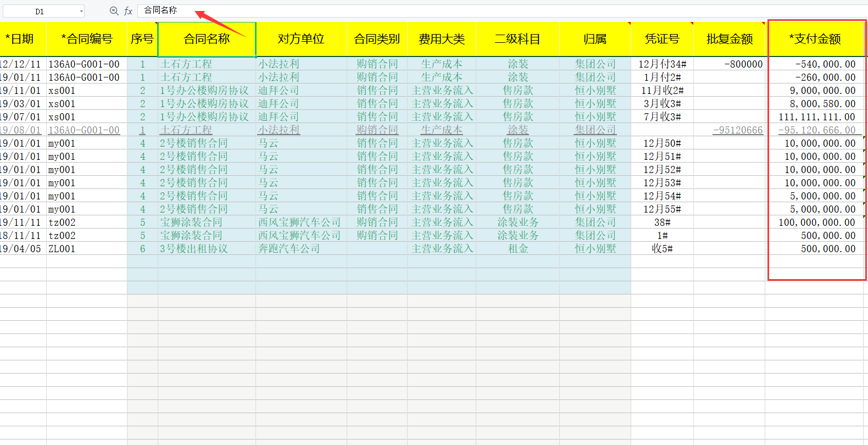Click 迪拜公司 in the 11月收2# row
The image size is (868, 445).
(x=301, y=91)
